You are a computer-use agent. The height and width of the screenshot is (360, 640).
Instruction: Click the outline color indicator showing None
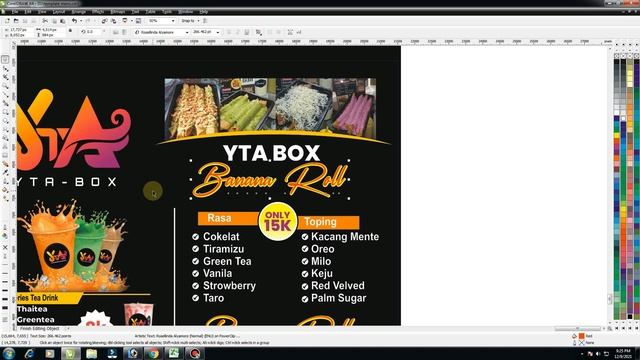pyautogui.click(x=582, y=343)
